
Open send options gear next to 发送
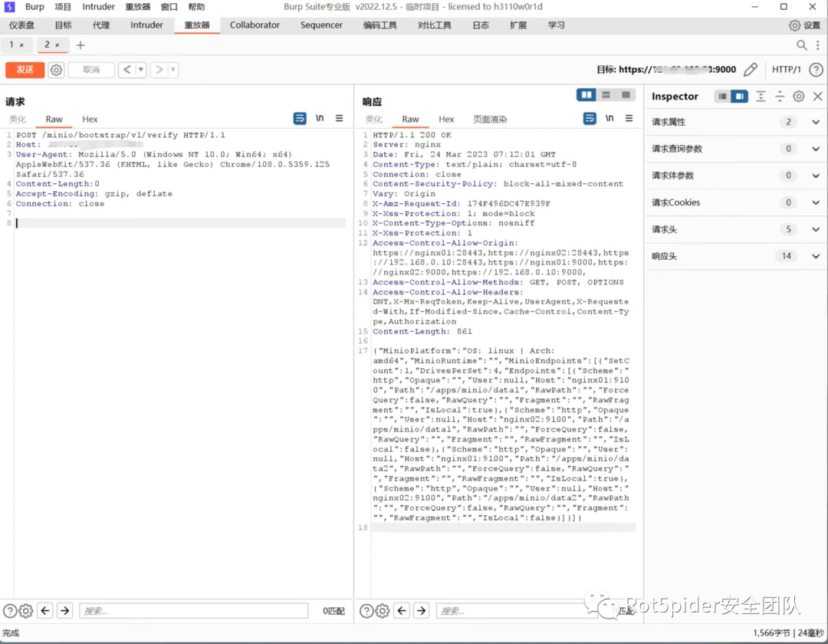click(x=56, y=70)
